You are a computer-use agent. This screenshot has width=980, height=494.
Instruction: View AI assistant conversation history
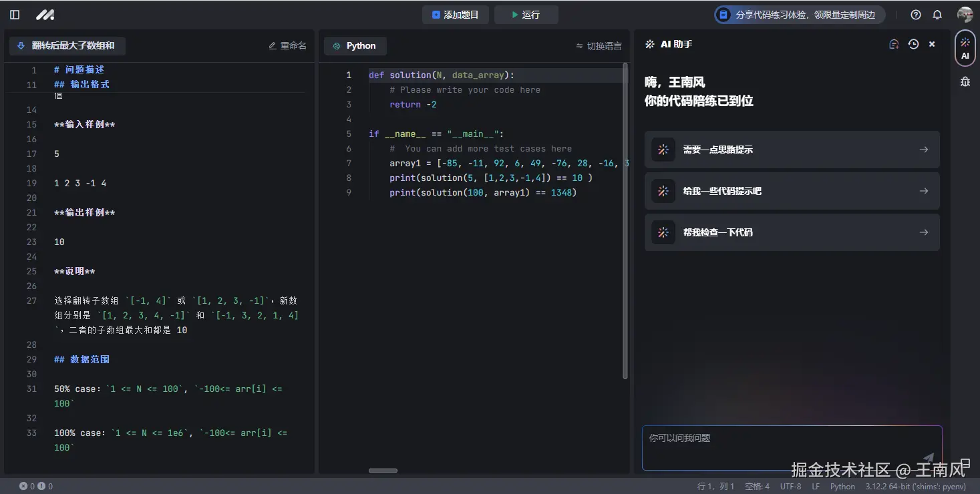click(x=914, y=44)
